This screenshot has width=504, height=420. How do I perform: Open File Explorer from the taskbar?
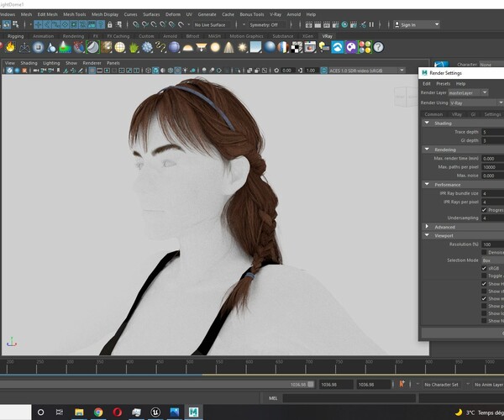click(79, 412)
